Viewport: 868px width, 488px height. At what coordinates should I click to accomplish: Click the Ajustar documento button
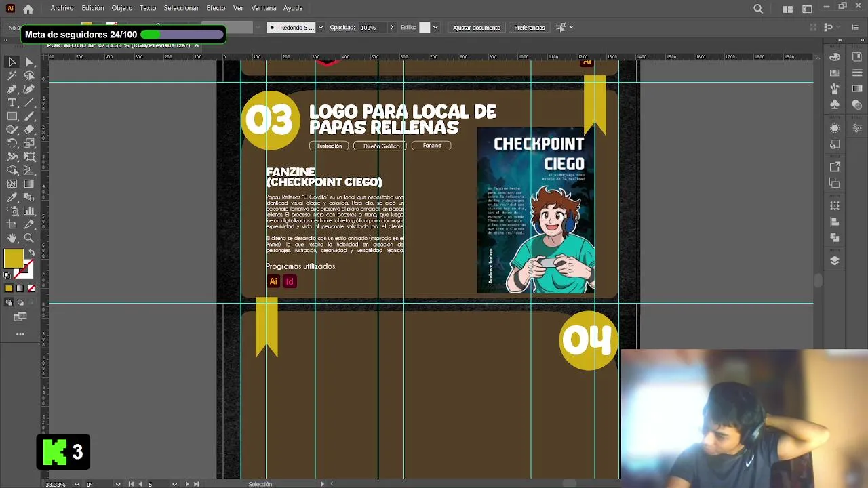[477, 28]
